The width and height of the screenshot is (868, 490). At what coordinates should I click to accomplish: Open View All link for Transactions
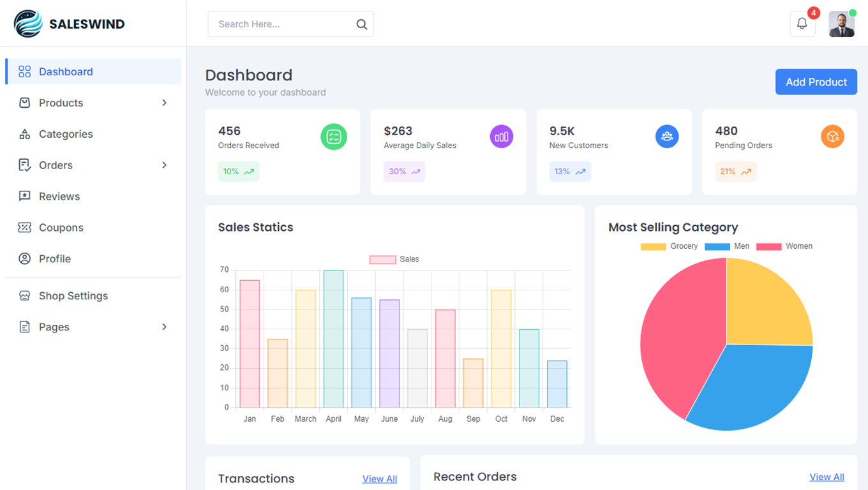[379, 479]
